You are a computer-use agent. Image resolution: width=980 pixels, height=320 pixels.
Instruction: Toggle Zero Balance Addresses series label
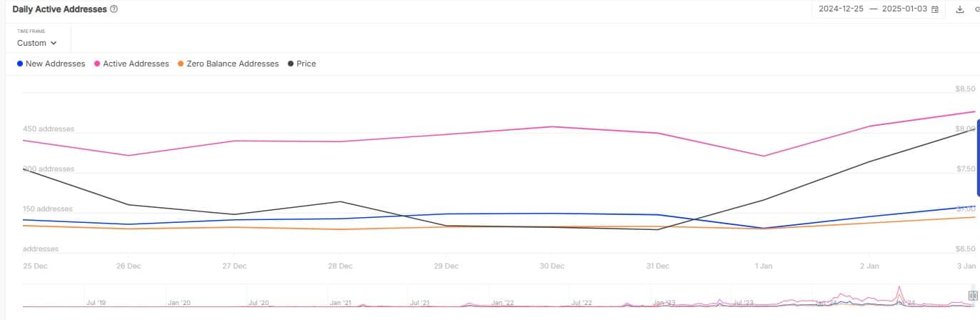(x=232, y=64)
